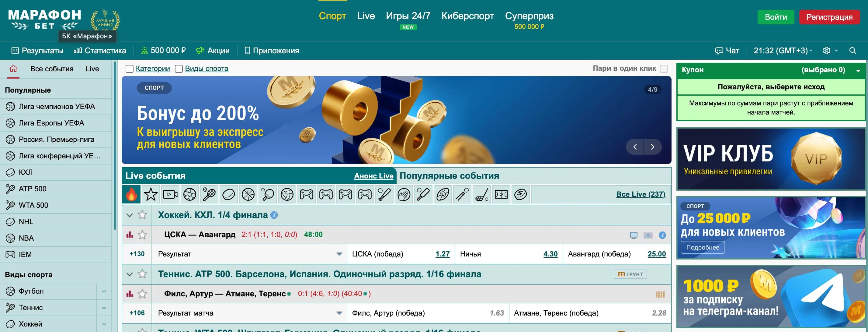Viewport: 868px width, 332px height.
Task: Tick the Категории checkbox
Action: click(x=129, y=69)
